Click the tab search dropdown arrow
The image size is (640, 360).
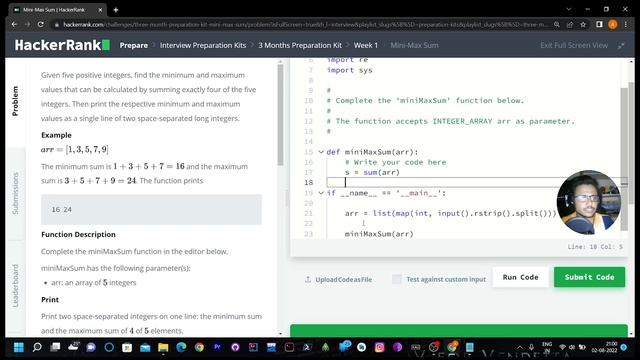tap(569, 9)
